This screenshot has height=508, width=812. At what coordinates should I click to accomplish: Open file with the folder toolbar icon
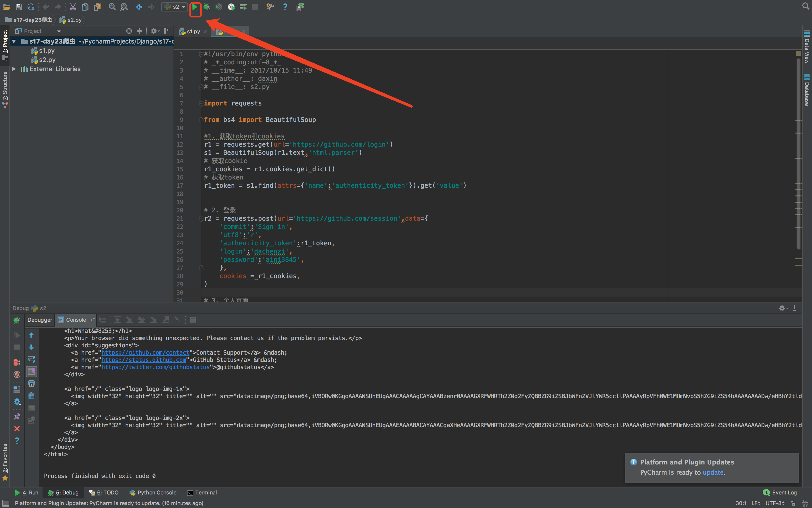click(x=7, y=7)
